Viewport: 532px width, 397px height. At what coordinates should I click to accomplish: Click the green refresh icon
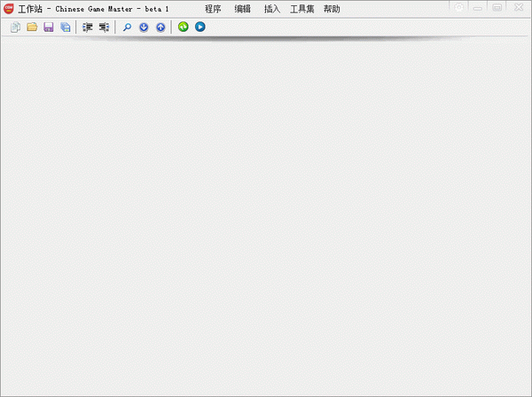pos(184,27)
